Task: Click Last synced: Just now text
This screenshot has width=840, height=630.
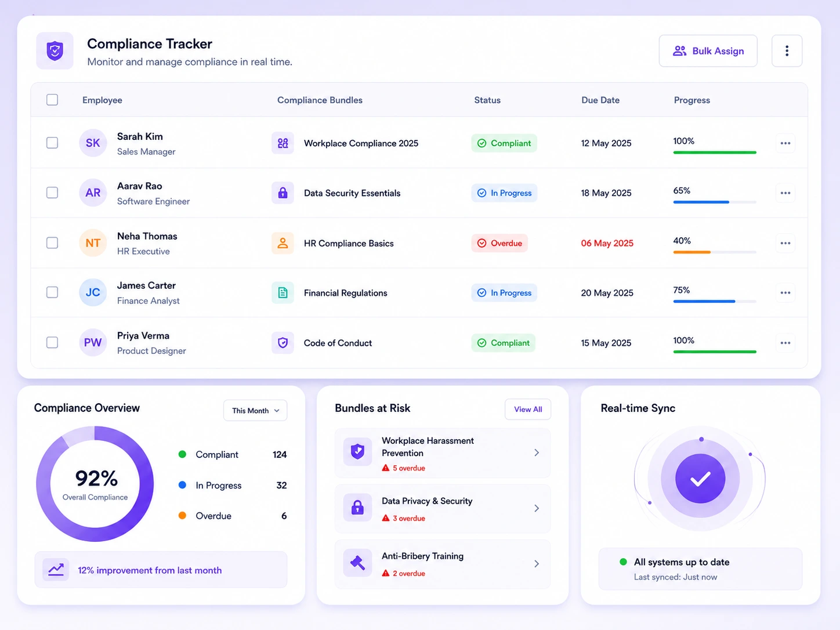Action: (675, 577)
